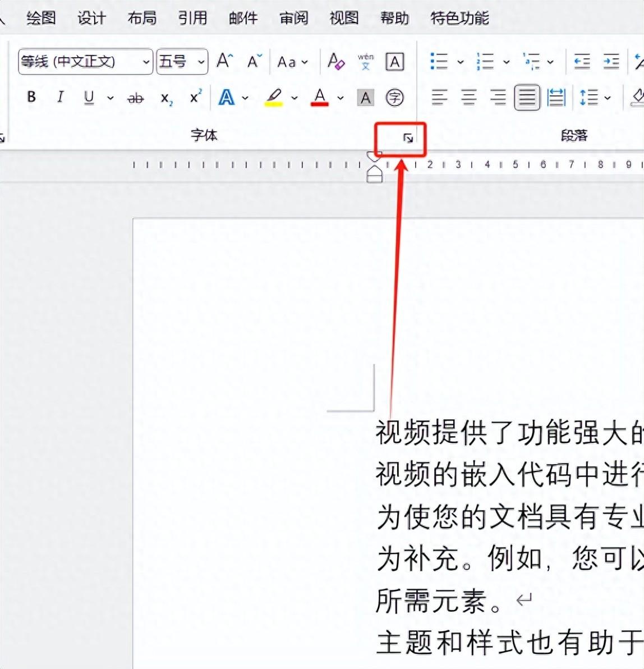Click the Increase Font Size icon

tap(224, 61)
